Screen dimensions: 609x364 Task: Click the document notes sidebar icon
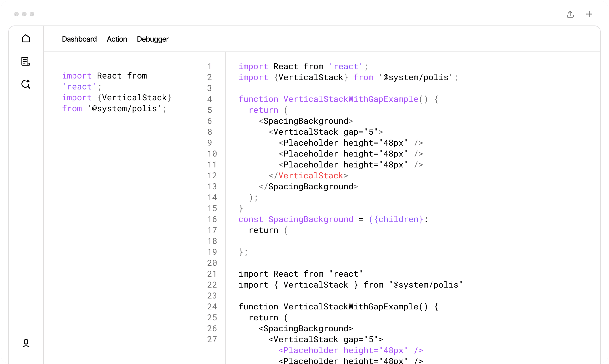26,61
